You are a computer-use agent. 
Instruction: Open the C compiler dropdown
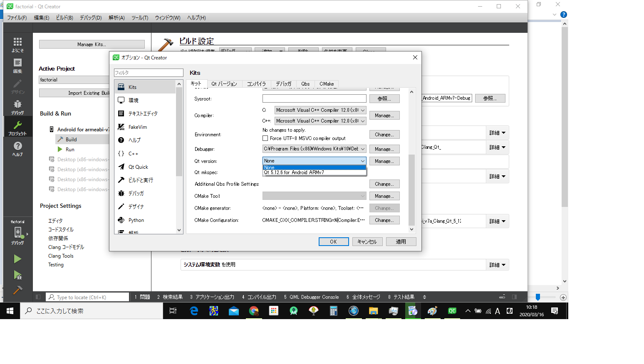coord(320,110)
